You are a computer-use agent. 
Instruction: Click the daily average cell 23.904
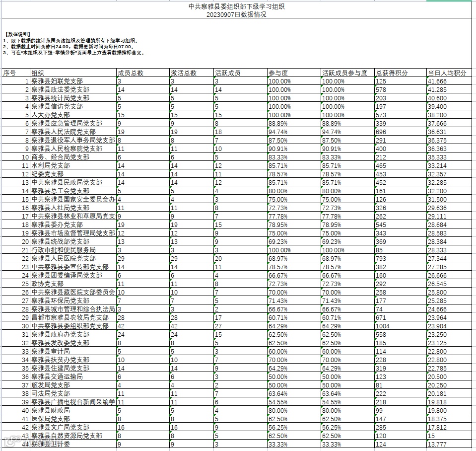click(x=449, y=326)
